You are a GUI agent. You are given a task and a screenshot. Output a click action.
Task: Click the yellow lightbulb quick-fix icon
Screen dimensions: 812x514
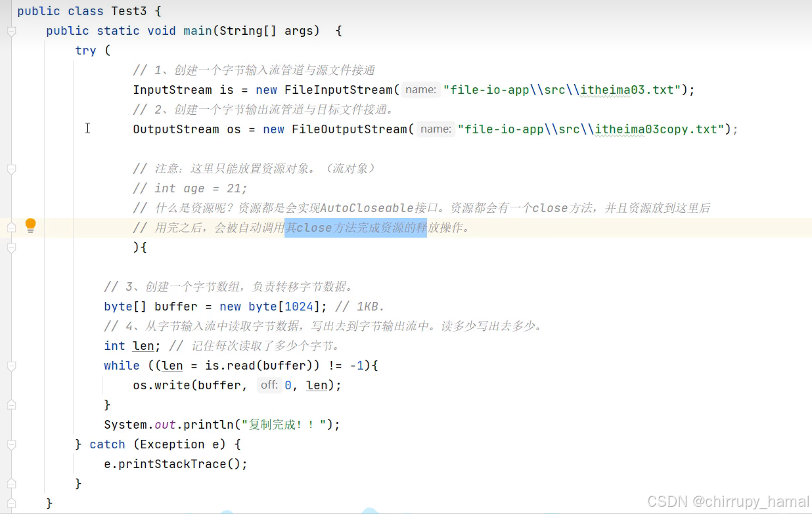tap(30, 226)
